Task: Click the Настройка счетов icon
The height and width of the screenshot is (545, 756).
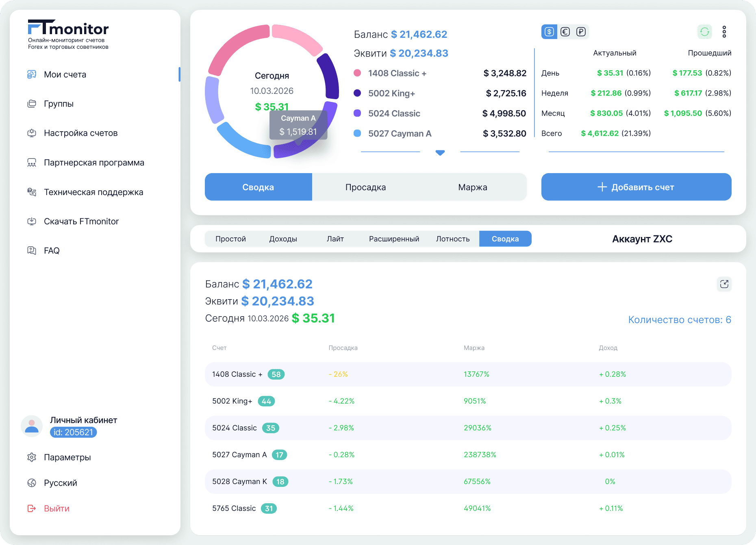Action: coord(32,133)
